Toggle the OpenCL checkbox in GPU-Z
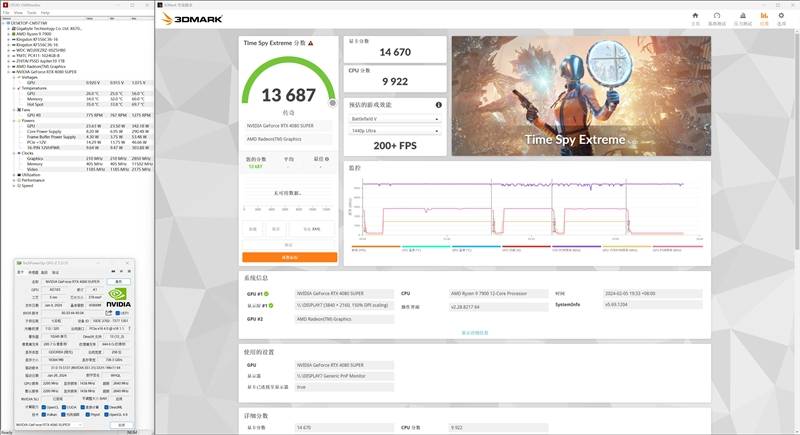 pyautogui.click(x=44, y=407)
